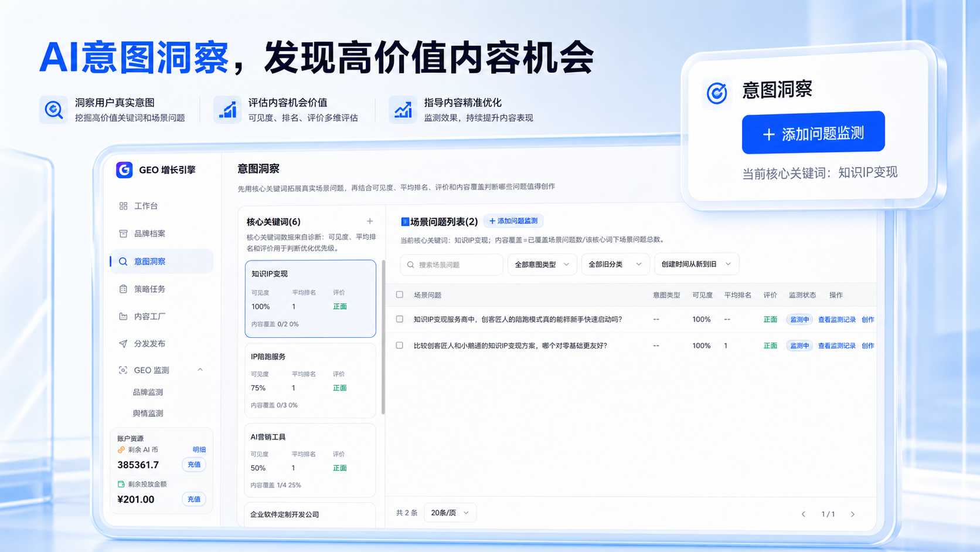Screen dimensions: 980x552
Task: Open the 20条/页 page size dropdown
Action: click(450, 513)
